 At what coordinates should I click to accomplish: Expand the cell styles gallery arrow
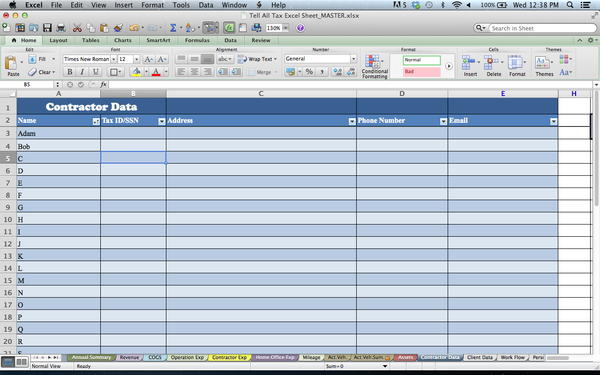[x=449, y=66]
